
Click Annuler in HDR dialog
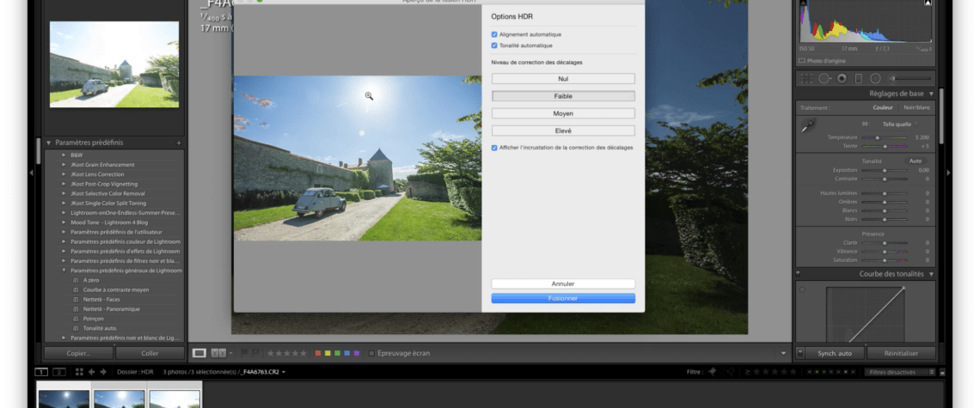[x=563, y=283]
